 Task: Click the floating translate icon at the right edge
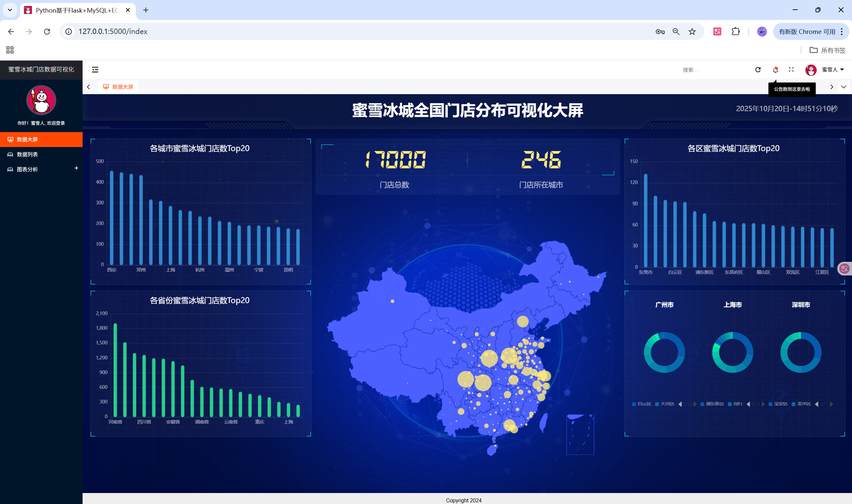pos(845,269)
